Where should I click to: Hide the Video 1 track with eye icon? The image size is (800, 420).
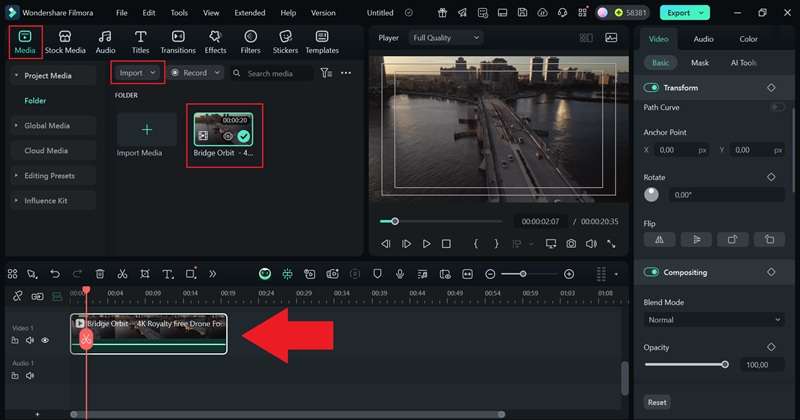[x=45, y=340]
